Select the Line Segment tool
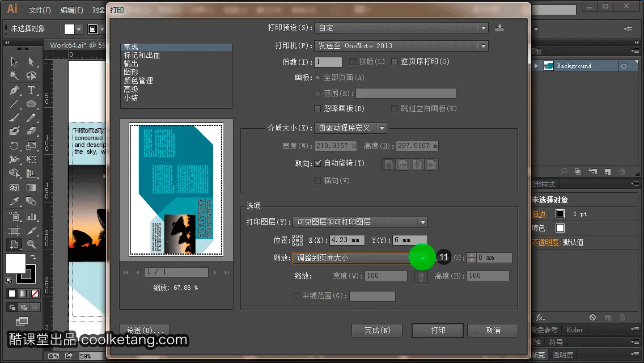The width and height of the screenshot is (644, 363). 14,104
